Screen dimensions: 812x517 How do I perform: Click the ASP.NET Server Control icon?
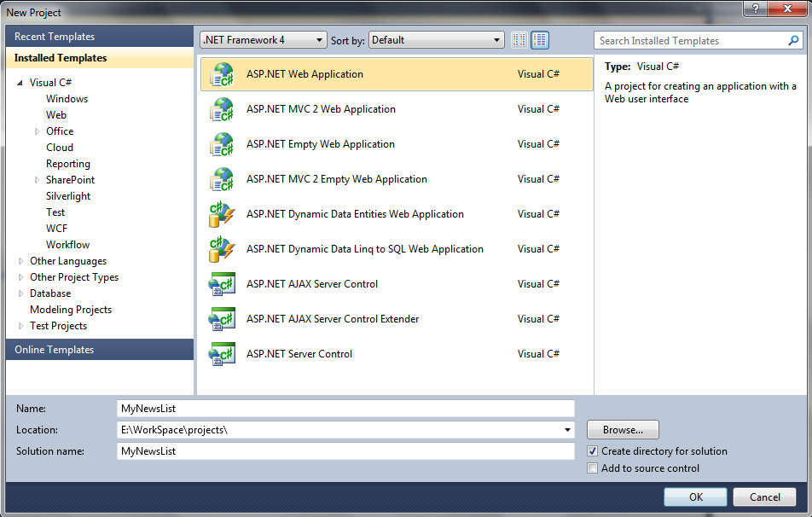[222, 354]
